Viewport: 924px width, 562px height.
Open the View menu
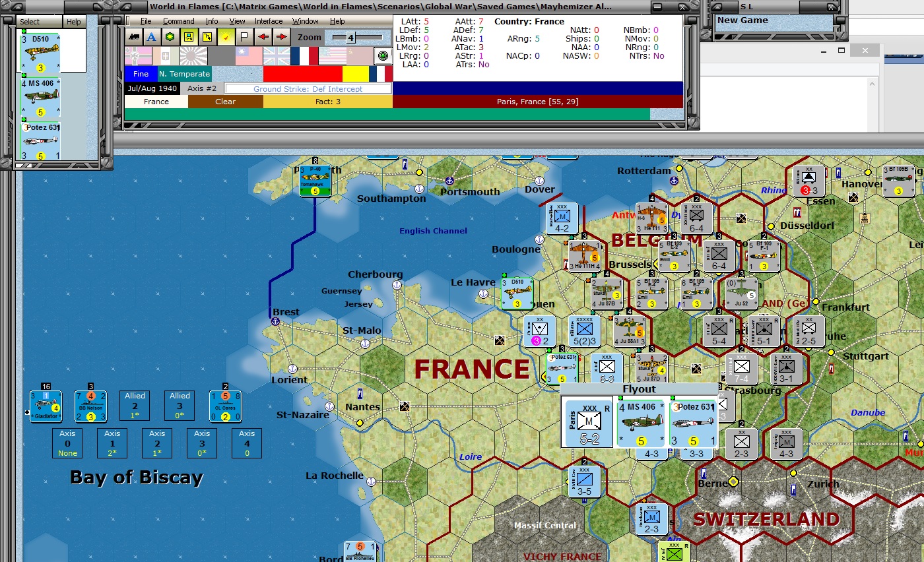coord(237,22)
